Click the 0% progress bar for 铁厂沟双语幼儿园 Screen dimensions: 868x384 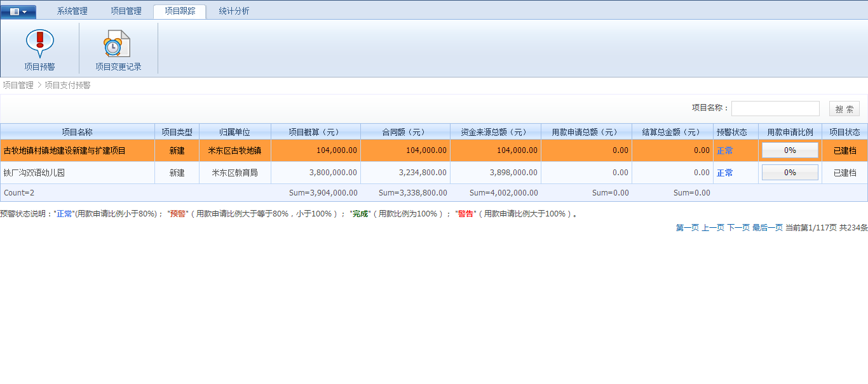790,173
